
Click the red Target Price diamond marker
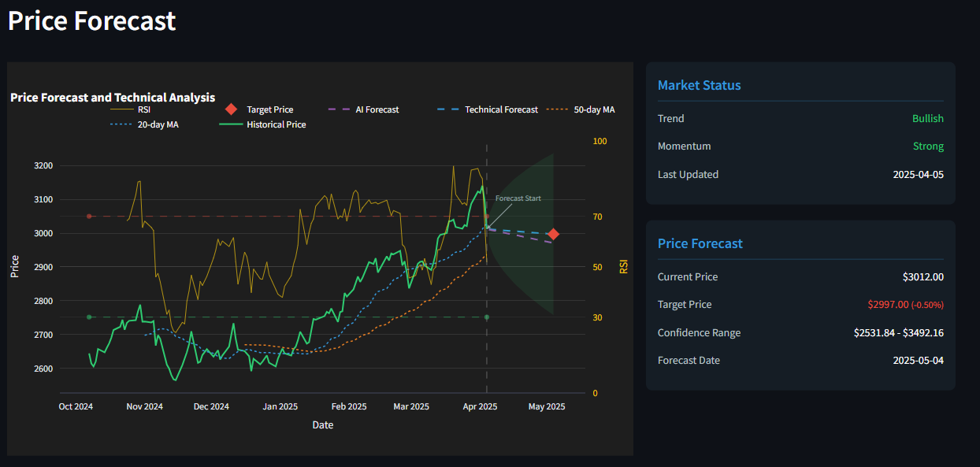pos(554,233)
